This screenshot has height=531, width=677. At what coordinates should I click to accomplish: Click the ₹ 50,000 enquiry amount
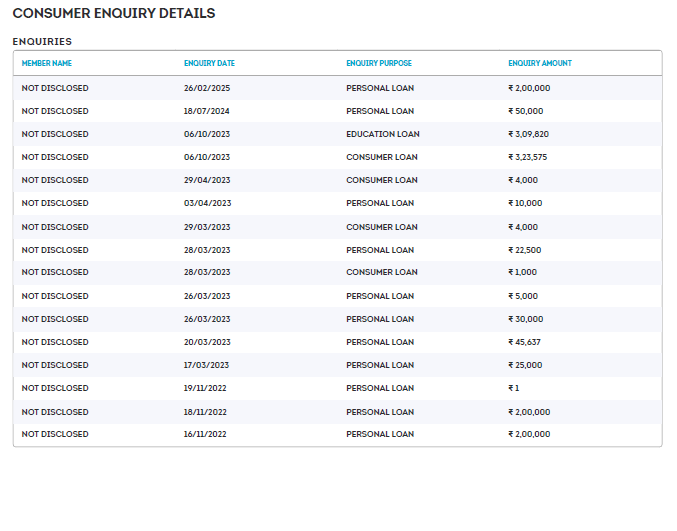click(525, 111)
